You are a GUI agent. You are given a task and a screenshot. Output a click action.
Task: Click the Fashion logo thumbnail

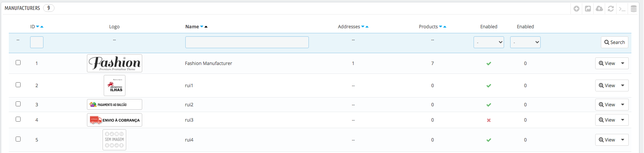[x=114, y=63]
